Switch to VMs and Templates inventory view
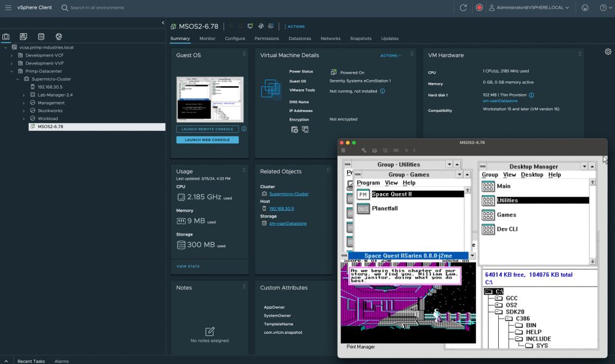Screen dimensions: 615x364 tap(23, 36)
